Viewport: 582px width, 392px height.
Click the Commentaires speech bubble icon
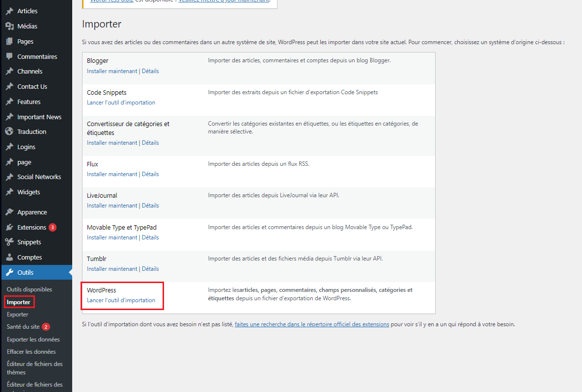tap(9, 56)
